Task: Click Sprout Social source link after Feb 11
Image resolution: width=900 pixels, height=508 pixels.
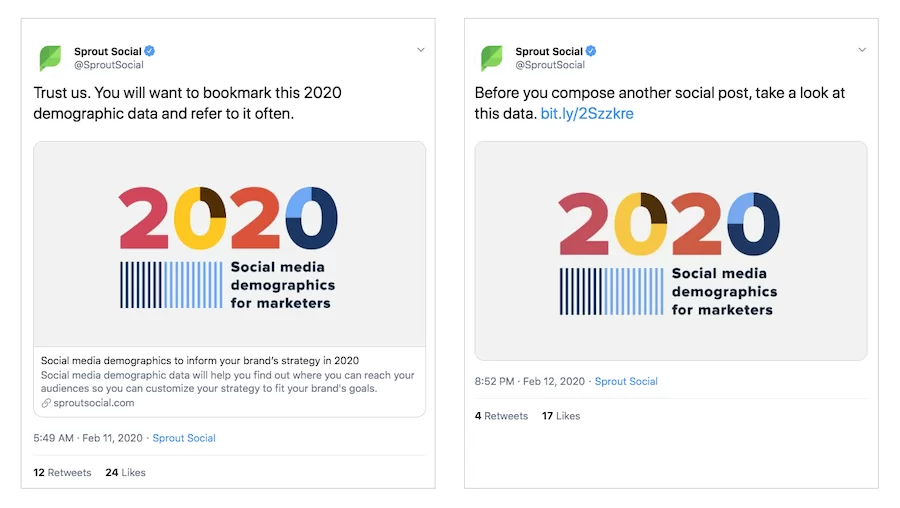Action: 184,438
